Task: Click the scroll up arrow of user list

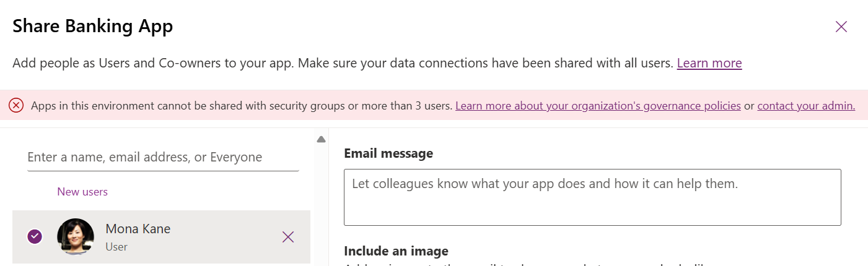Action: click(x=321, y=139)
